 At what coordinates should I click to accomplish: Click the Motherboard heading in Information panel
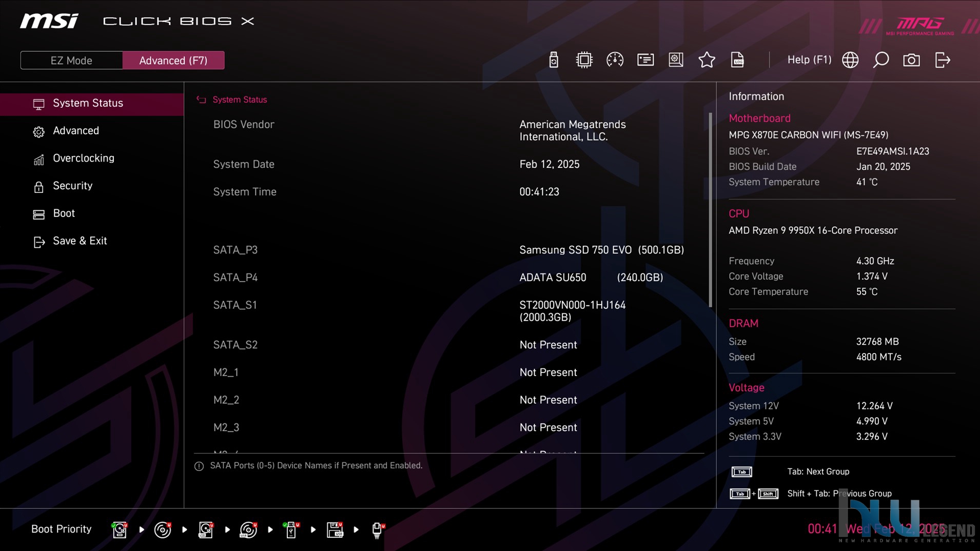(759, 119)
